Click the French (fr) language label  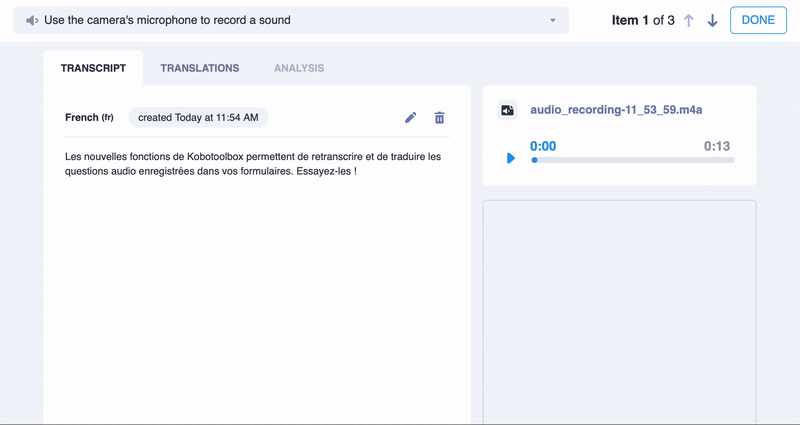point(89,118)
